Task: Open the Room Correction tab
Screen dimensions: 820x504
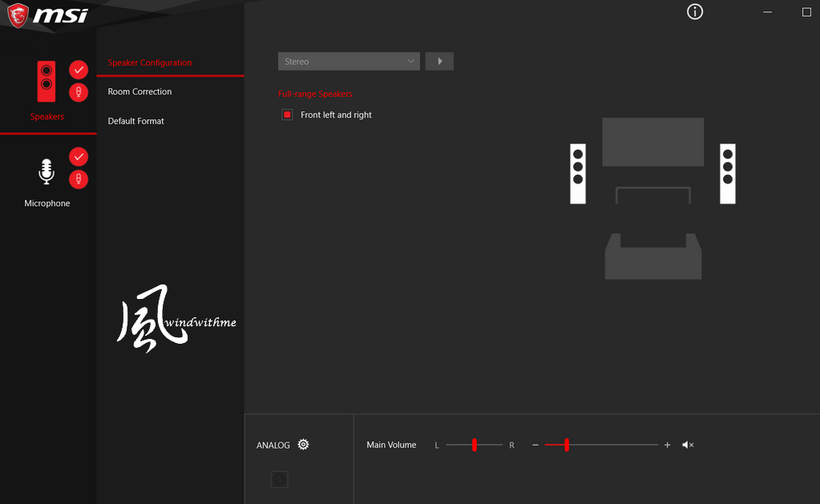Action: click(139, 91)
